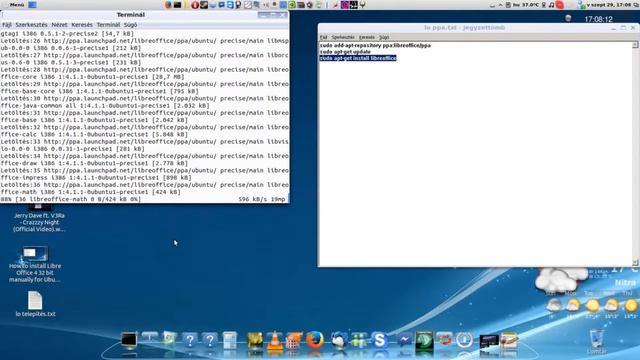The height and width of the screenshot is (360, 640).
Task: Open the Lomtár trash icon
Action: tap(597, 341)
